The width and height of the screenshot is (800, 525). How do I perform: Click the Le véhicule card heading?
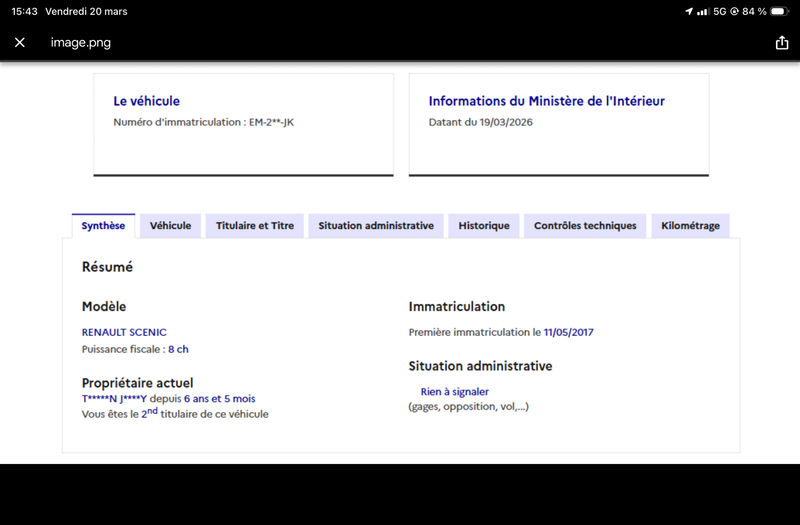(146, 101)
